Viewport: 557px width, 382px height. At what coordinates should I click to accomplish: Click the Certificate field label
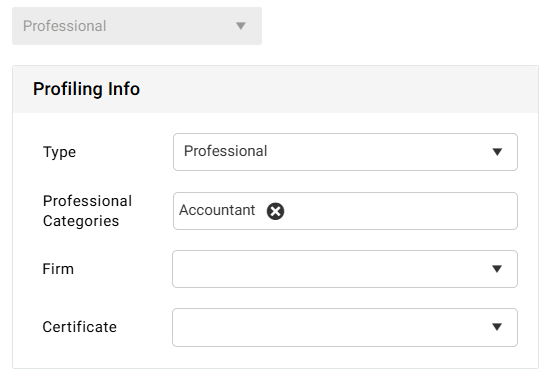(x=80, y=327)
